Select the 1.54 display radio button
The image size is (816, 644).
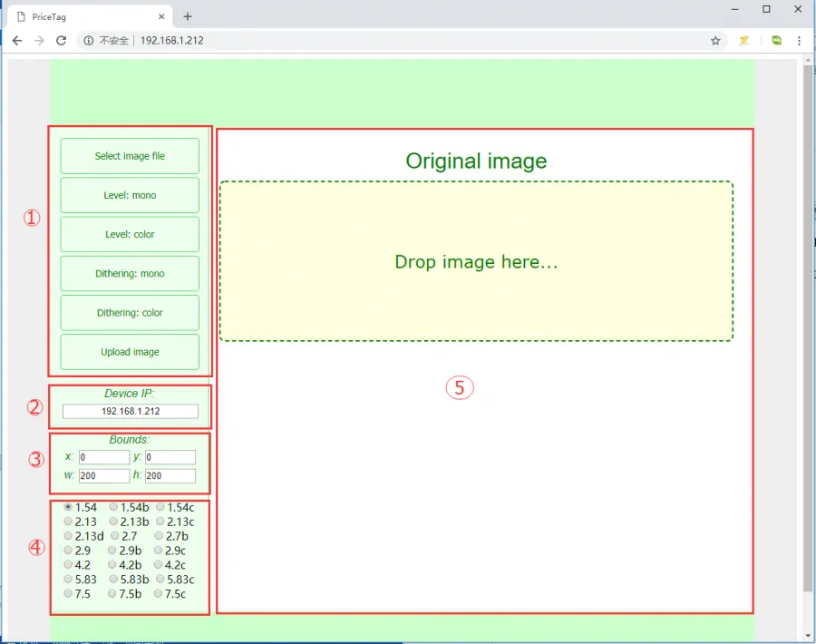69,507
